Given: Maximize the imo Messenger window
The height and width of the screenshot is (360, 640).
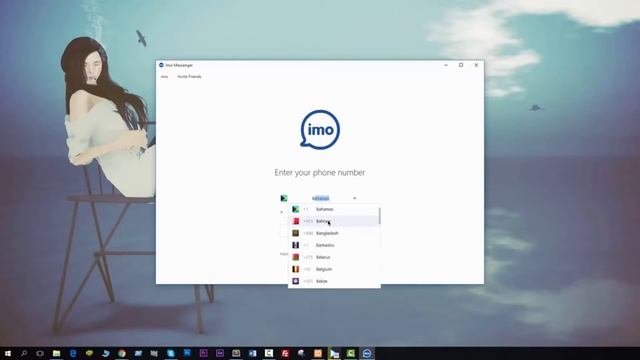Looking at the screenshot, I should [x=461, y=65].
